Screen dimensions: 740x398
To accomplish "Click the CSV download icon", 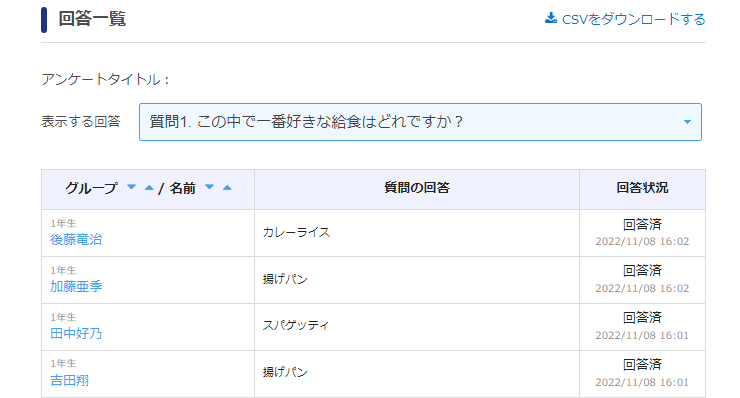I will click(x=551, y=18).
